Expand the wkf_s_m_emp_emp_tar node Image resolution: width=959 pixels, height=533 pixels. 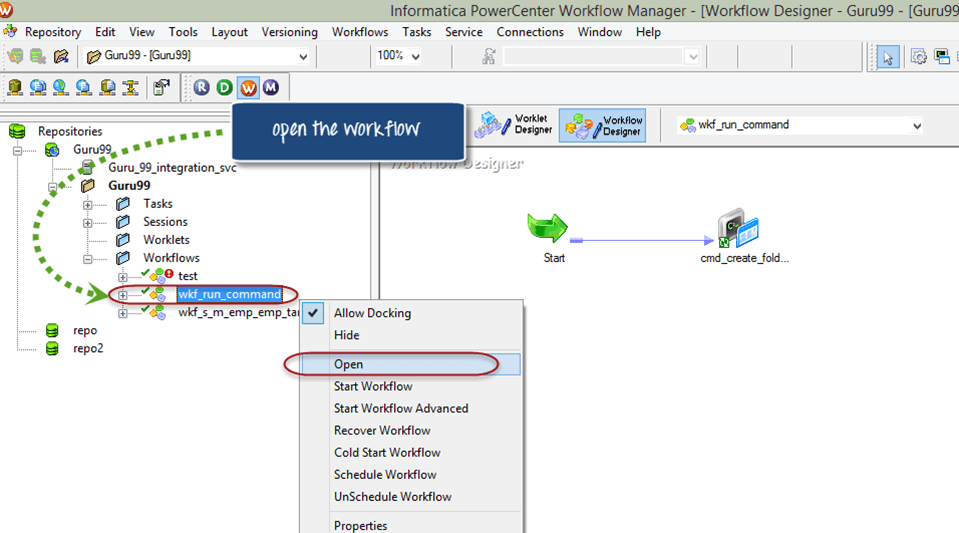coord(122,313)
